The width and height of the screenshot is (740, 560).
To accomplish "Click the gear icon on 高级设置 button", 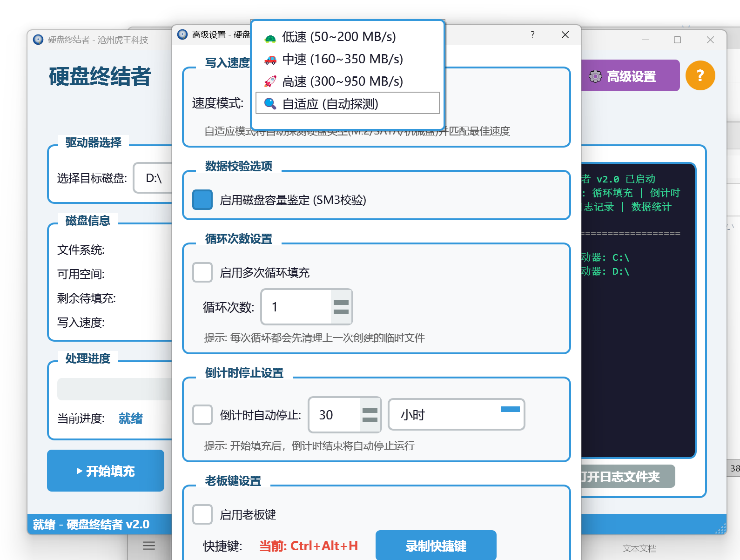I will (x=595, y=76).
